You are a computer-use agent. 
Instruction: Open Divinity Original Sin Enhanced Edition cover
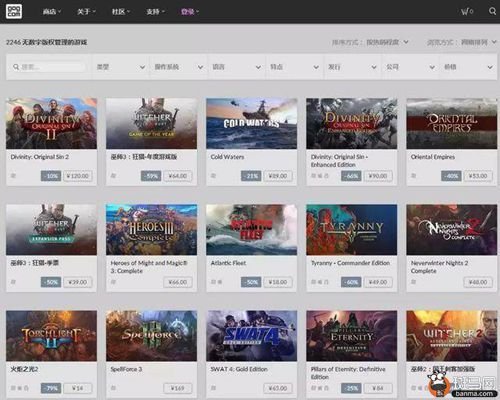click(x=352, y=123)
